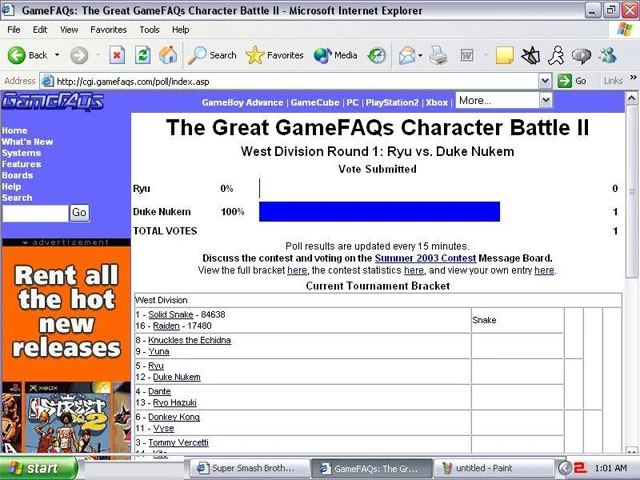Image resolution: width=640 pixels, height=480 pixels.
Task: Click the Discuss speech bubble icon
Action: [x=582, y=56]
